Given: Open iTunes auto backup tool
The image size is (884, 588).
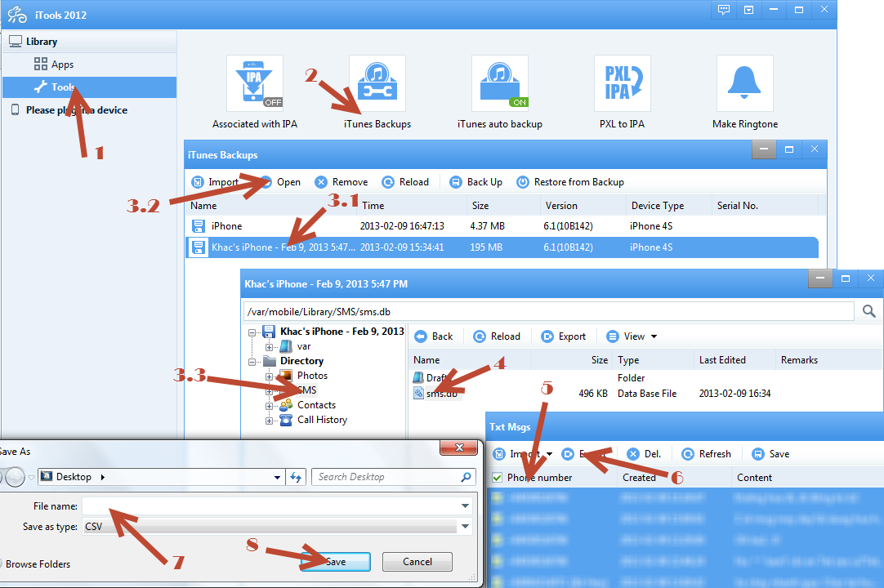Looking at the screenshot, I should [499, 83].
